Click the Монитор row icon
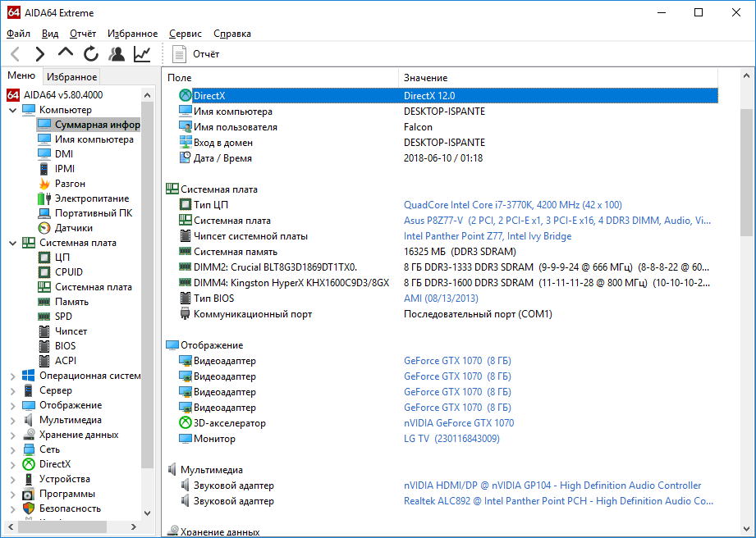Viewport: 756px width, 538px height. (x=186, y=439)
